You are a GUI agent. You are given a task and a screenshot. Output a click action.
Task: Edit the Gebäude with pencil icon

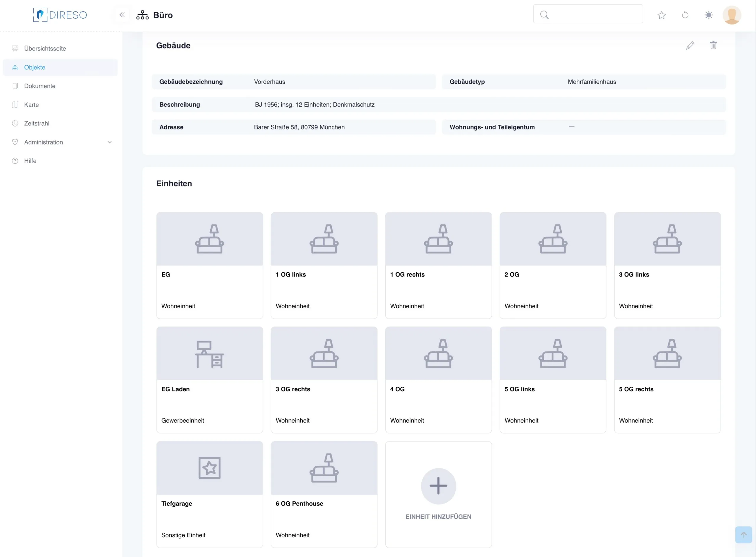tap(690, 46)
